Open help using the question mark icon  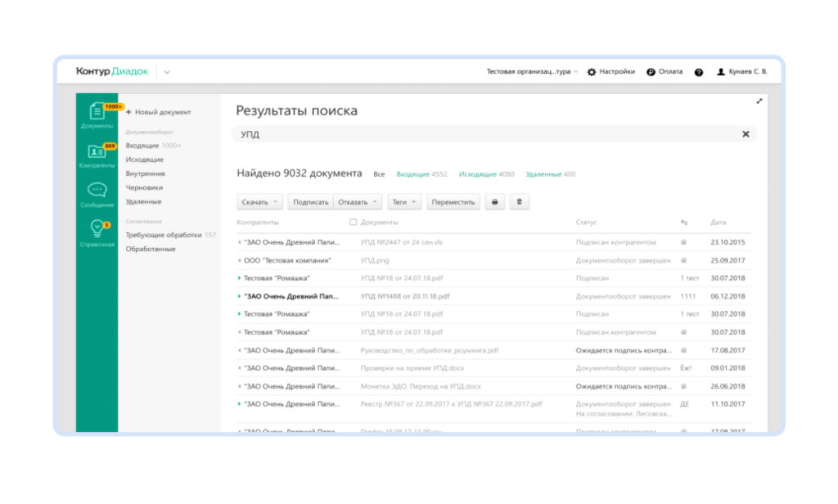[698, 72]
